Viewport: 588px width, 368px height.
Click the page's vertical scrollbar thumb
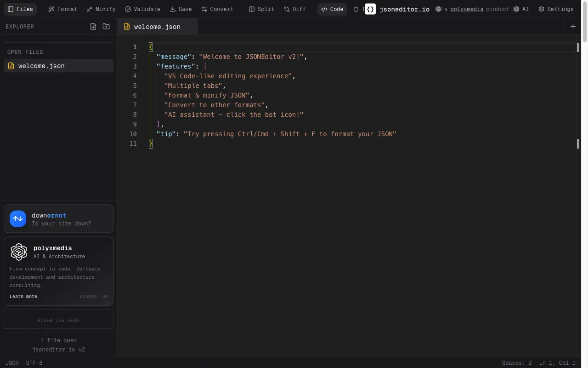pos(585,22)
